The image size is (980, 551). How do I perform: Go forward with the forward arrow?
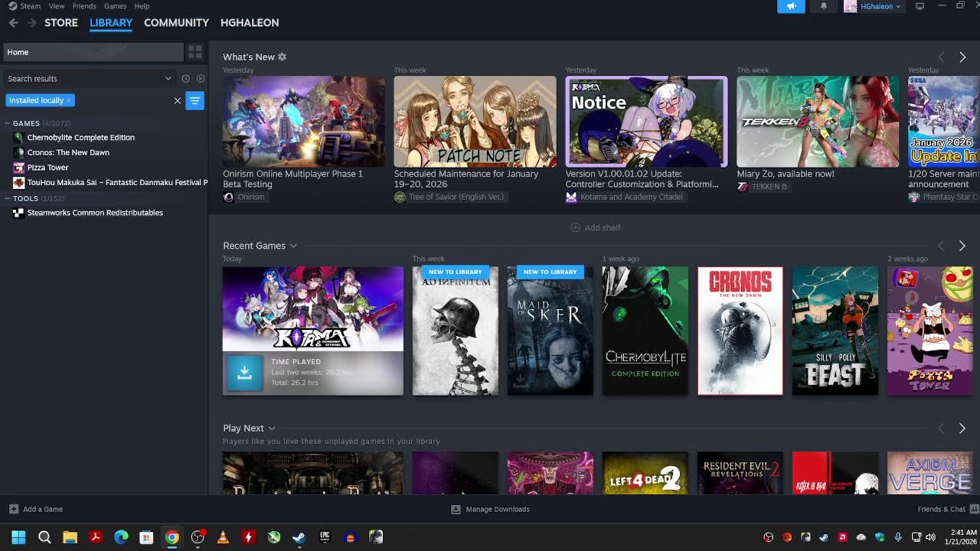(x=31, y=23)
